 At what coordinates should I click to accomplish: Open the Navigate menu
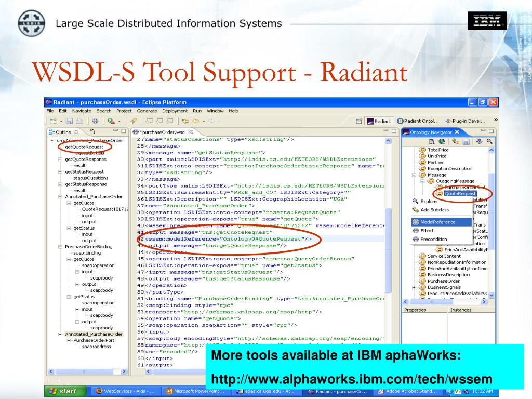[x=82, y=111]
